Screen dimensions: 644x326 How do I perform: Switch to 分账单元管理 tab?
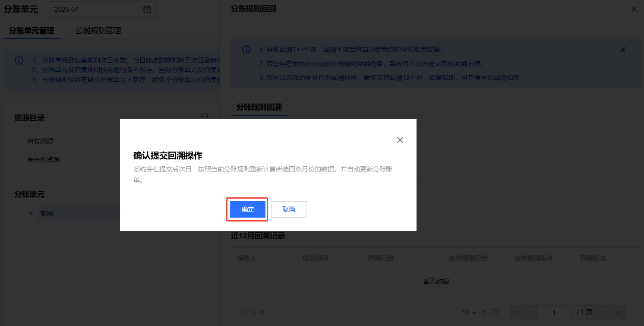tap(32, 31)
